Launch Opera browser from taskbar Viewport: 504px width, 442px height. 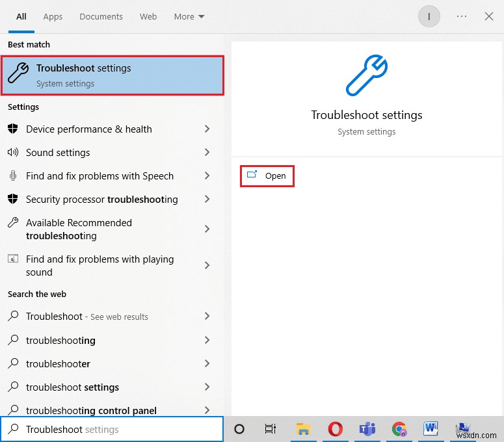click(336, 429)
